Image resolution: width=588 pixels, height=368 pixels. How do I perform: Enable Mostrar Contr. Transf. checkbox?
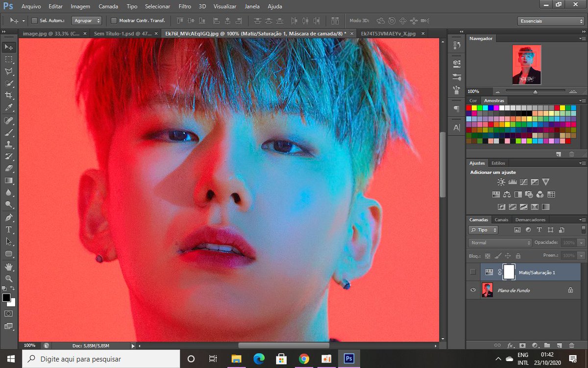click(114, 21)
